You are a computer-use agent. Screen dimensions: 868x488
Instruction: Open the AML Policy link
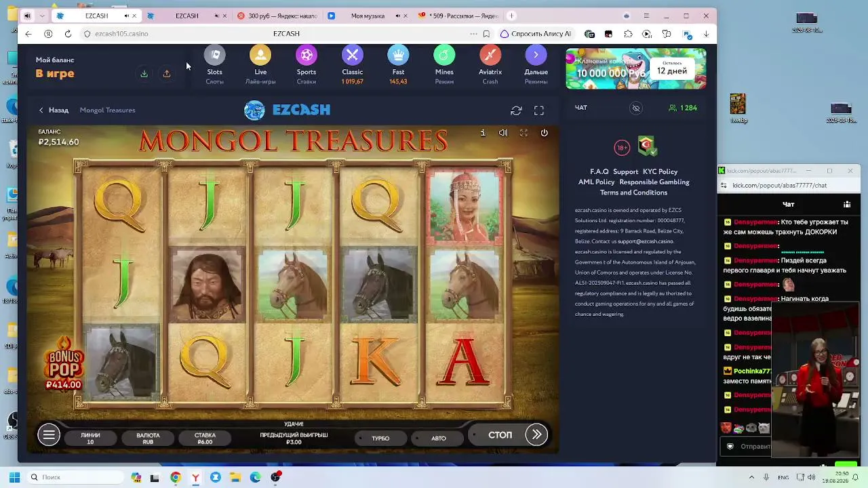tap(596, 182)
